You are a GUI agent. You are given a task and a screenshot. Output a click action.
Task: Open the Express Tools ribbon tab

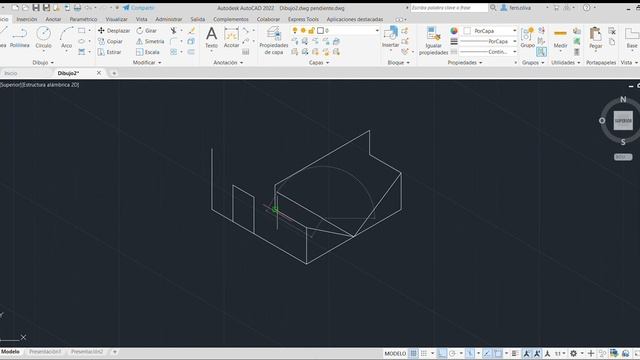coord(303,19)
